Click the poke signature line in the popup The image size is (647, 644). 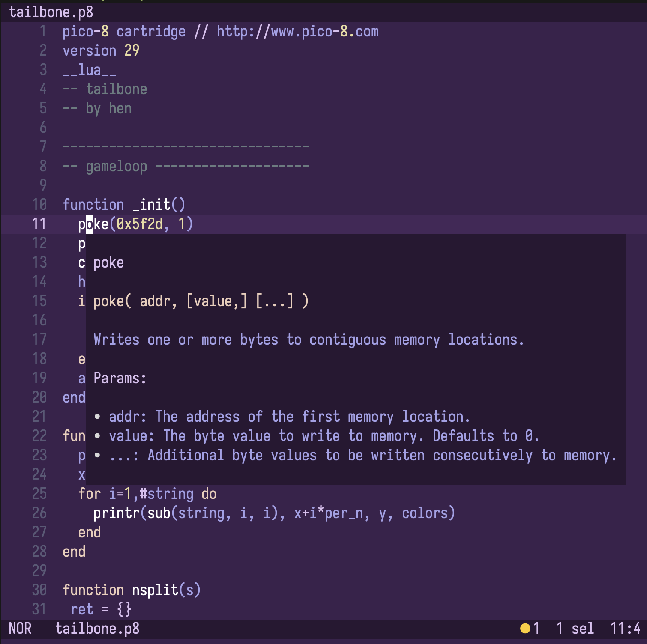point(200,301)
